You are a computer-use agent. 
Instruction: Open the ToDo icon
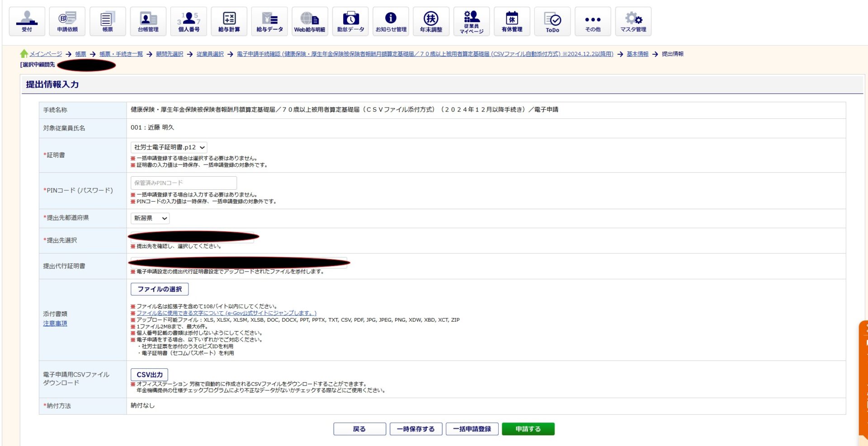coord(552,21)
